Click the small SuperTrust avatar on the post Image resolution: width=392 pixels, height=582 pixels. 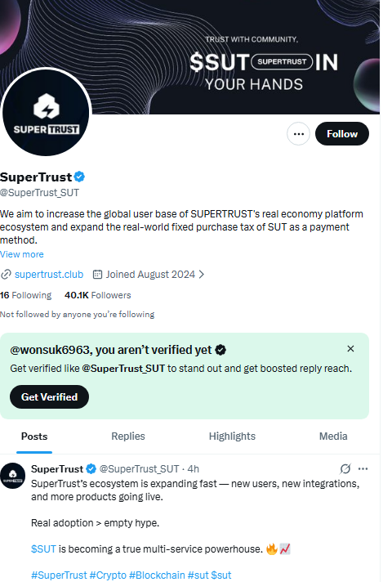pyautogui.click(x=12, y=476)
